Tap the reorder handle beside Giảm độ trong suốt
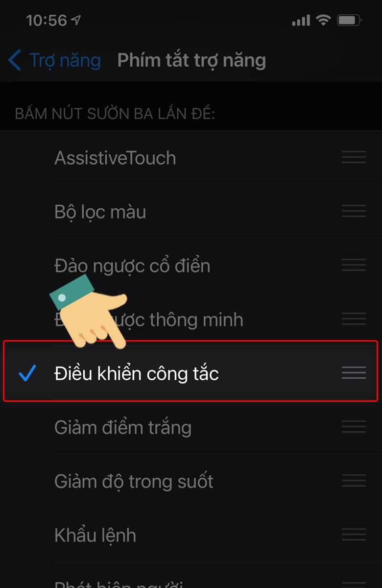 click(354, 480)
